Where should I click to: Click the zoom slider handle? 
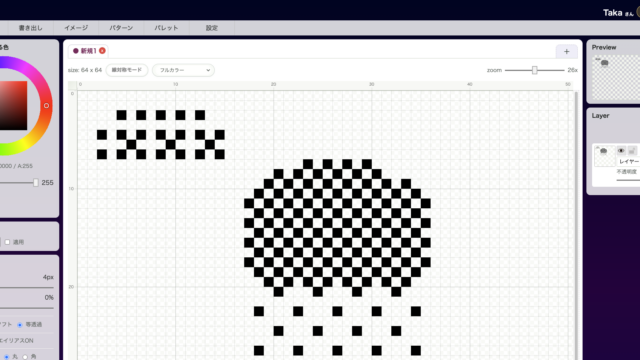pyautogui.click(x=534, y=70)
